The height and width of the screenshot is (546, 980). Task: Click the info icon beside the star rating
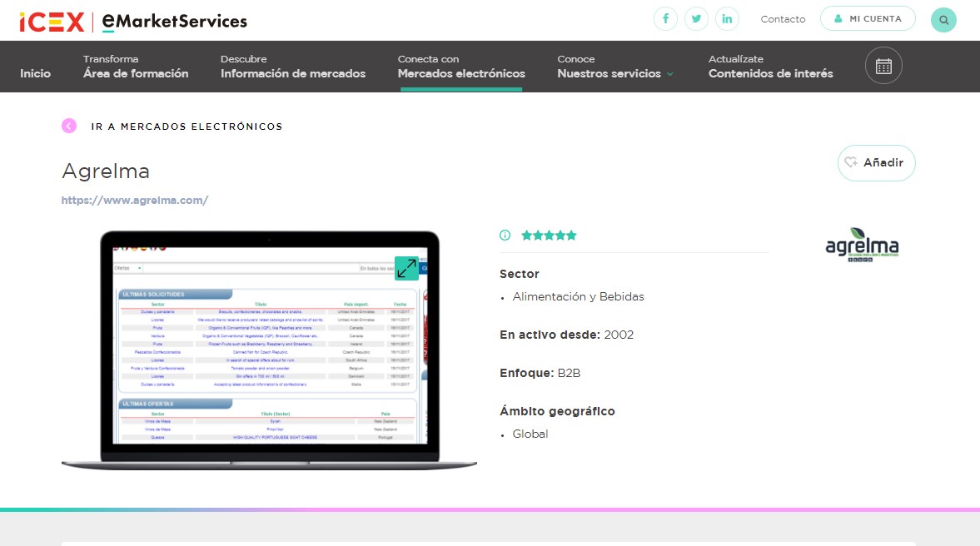coord(505,235)
